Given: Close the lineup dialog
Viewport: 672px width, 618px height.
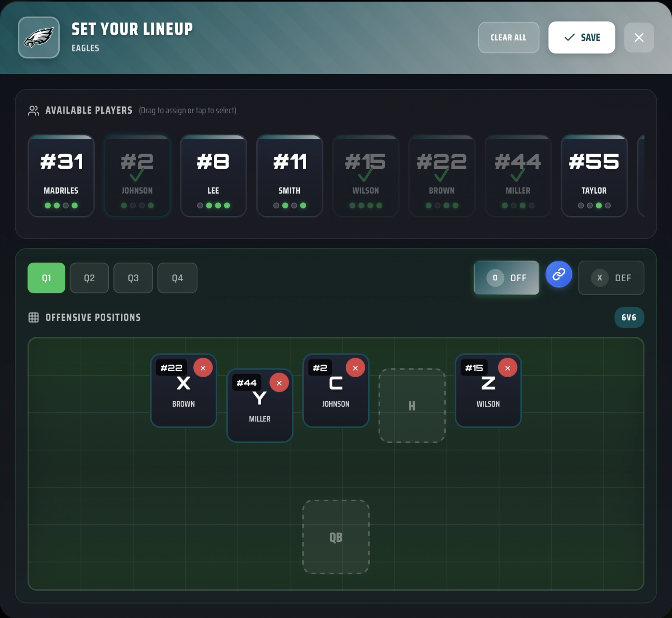Looking at the screenshot, I should coord(639,37).
